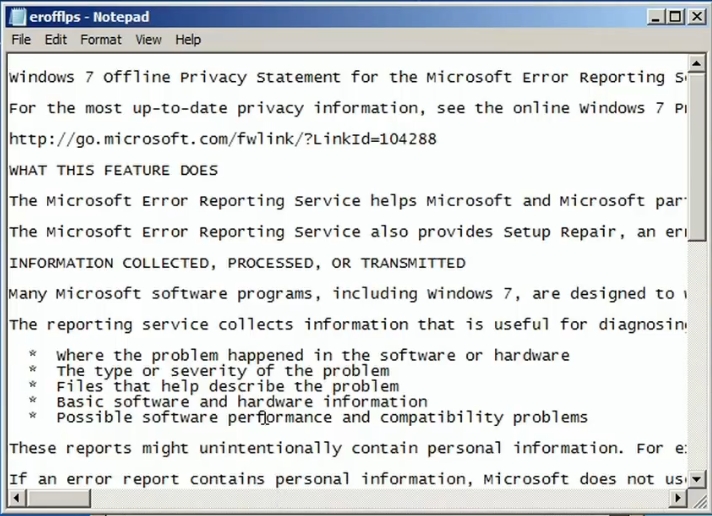
Task: Maximize the Notepad window
Action: coord(675,17)
